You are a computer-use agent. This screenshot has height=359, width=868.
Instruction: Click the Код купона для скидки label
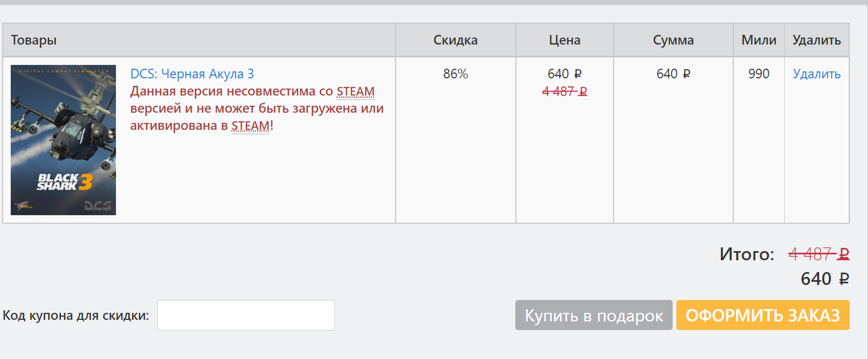76,316
